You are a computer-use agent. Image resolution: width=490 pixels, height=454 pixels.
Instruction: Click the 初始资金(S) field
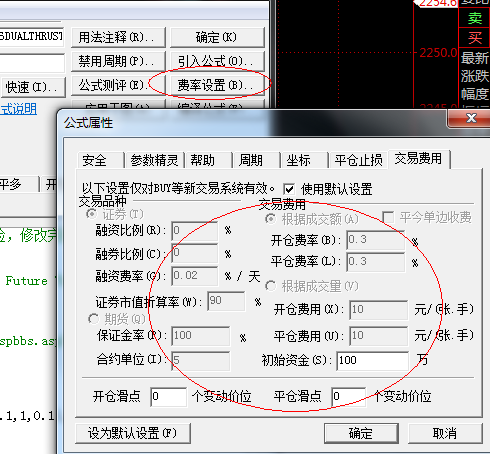tap(373, 361)
